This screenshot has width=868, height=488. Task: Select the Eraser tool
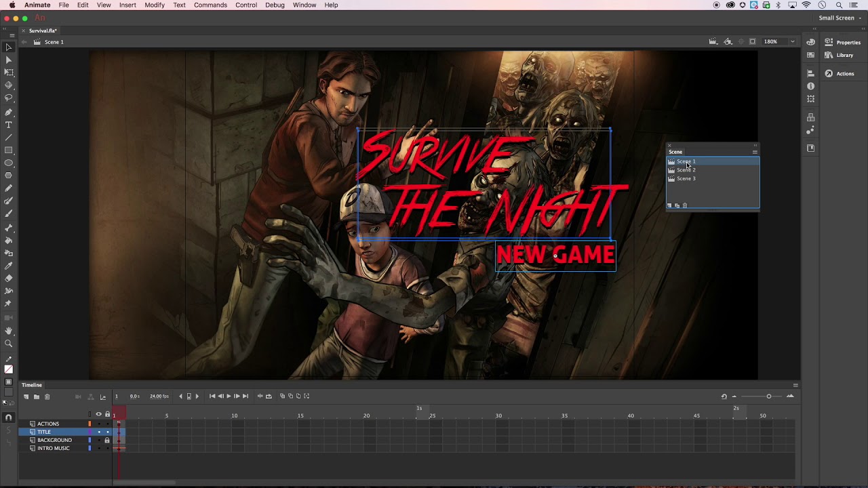(9, 278)
